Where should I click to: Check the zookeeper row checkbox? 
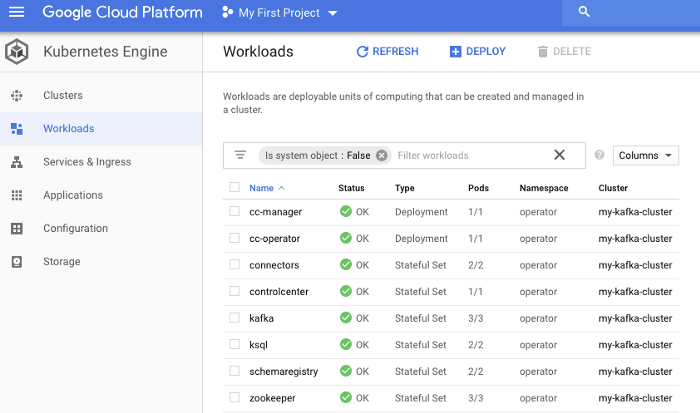234,397
